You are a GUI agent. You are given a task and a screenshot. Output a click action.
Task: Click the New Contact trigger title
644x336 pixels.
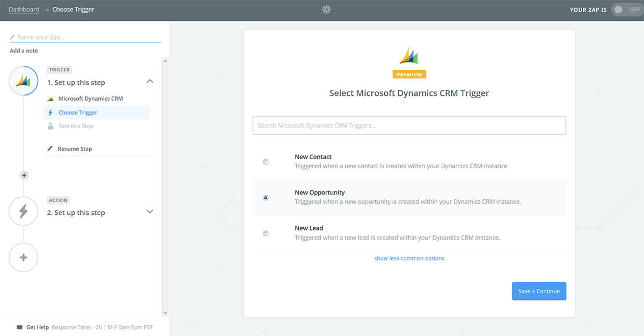click(313, 157)
